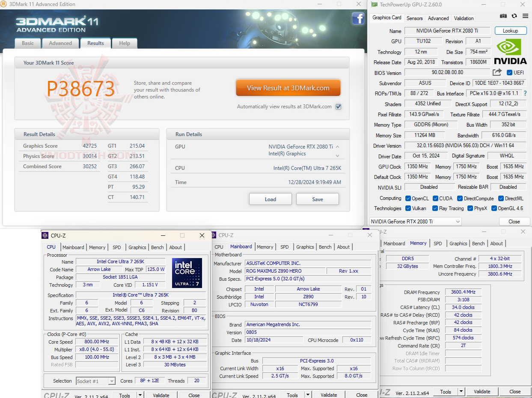Click the Save button in 3DMark
This screenshot has height=398, width=532.
point(318,199)
